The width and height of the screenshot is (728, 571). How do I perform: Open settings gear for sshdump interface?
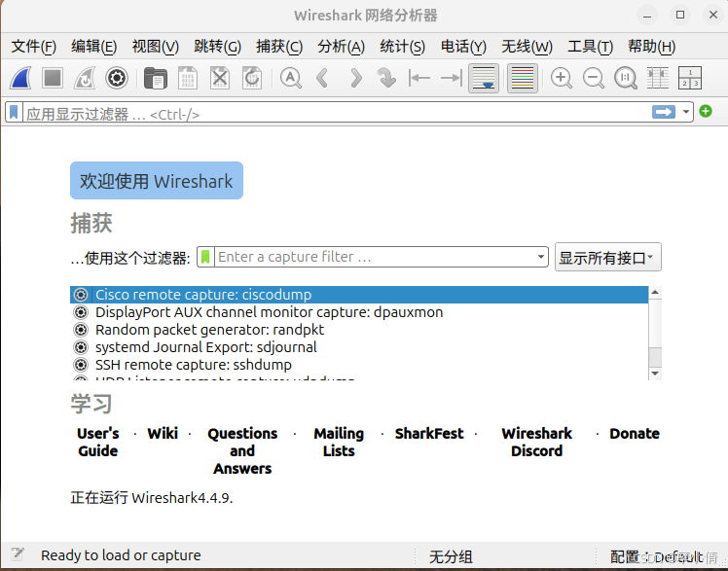(81, 365)
